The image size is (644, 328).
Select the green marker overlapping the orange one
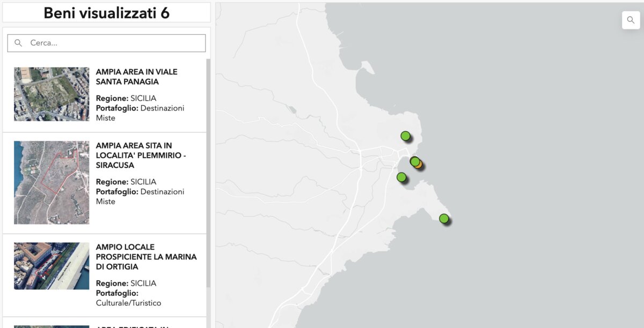pyautogui.click(x=414, y=161)
